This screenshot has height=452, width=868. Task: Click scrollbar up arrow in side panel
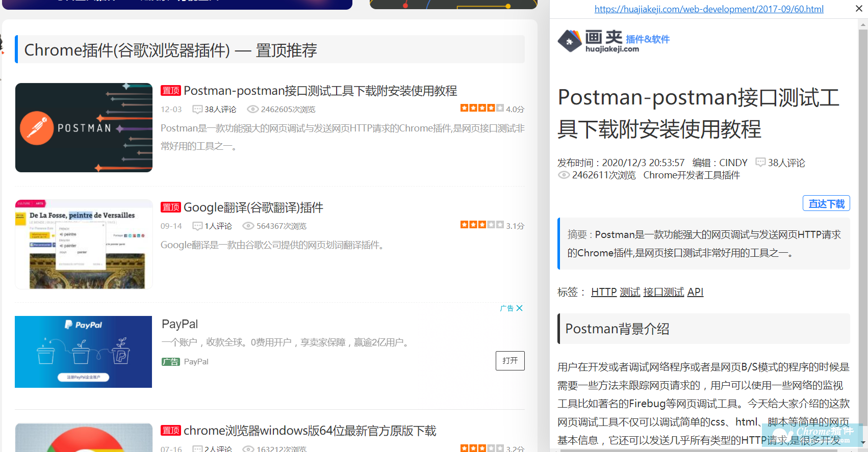(863, 24)
